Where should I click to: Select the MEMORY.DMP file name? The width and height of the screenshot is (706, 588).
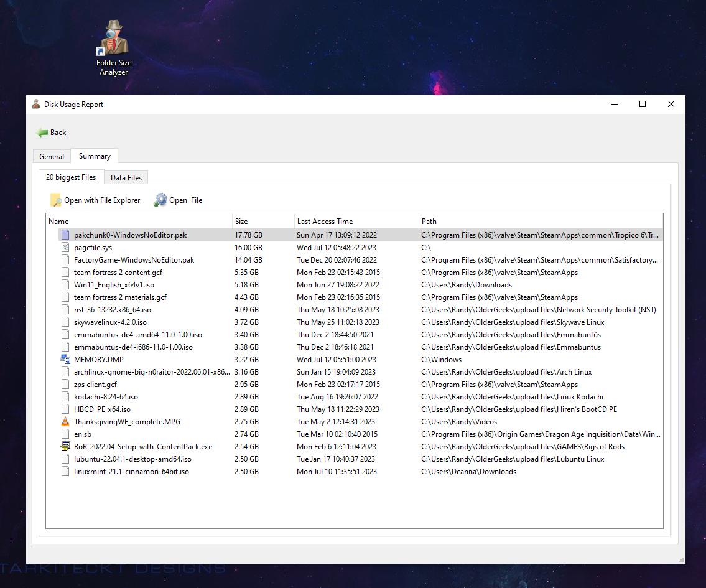point(99,359)
